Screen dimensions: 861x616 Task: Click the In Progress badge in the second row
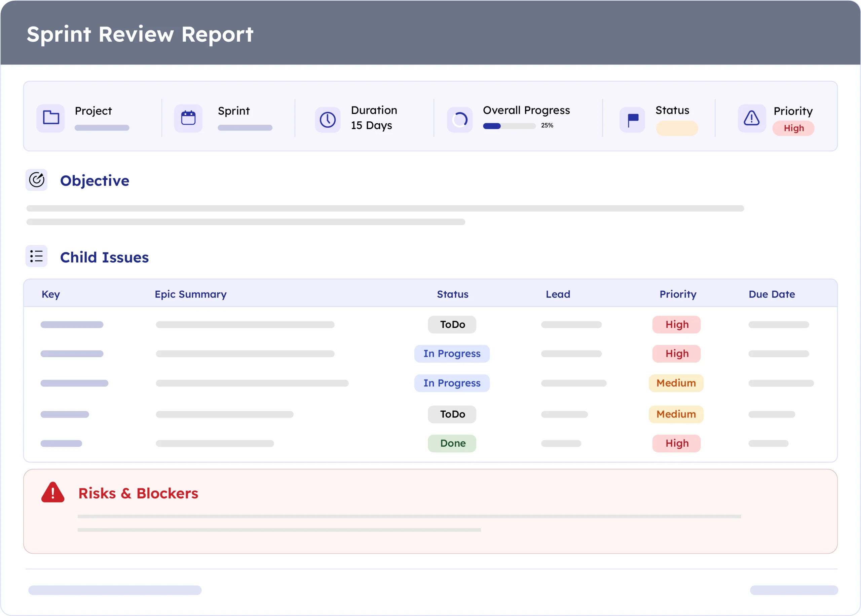[452, 354]
